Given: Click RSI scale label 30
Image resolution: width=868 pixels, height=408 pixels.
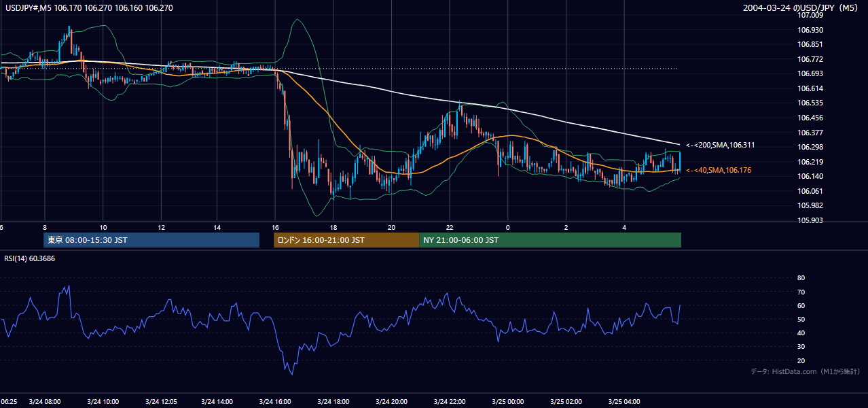Looking at the screenshot, I should tap(801, 347).
